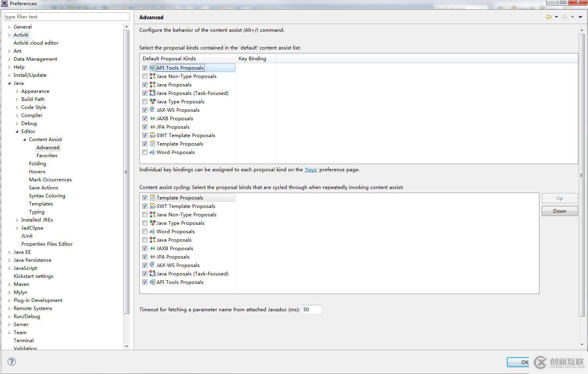Click Java Proposals icon in default list

click(153, 84)
